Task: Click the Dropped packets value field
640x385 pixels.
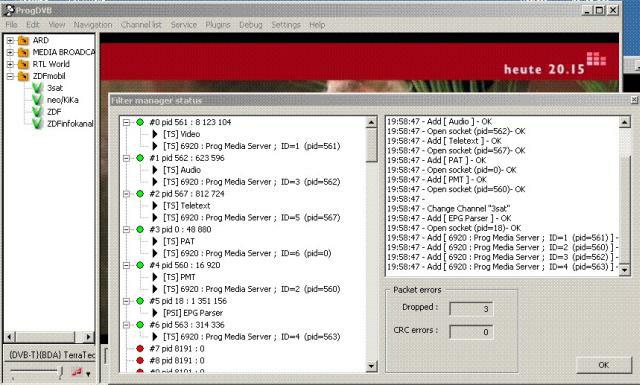Action: click(x=471, y=309)
